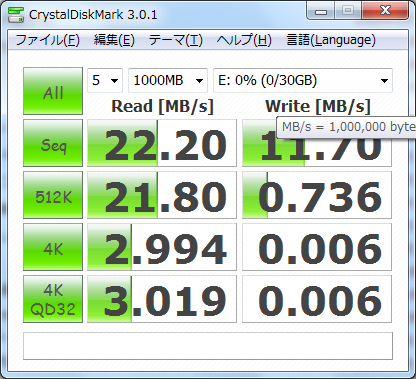Image resolution: width=416 pixels, height=379 pixels.
Task: Start the 4K benchmark test
Action: click(x=53, y=247)
